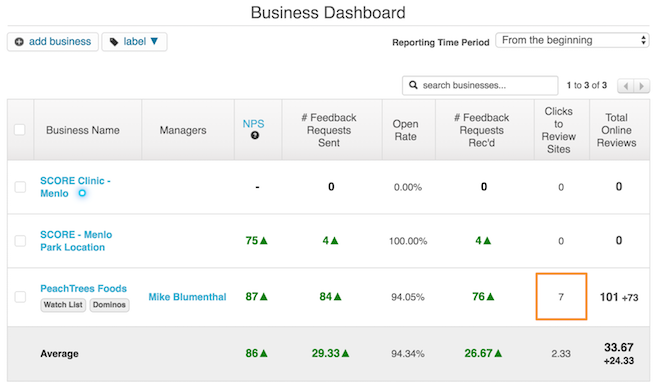Screen dimensions: 657x385
Task: Click the magnifier icon in search box
Action: 413,85
